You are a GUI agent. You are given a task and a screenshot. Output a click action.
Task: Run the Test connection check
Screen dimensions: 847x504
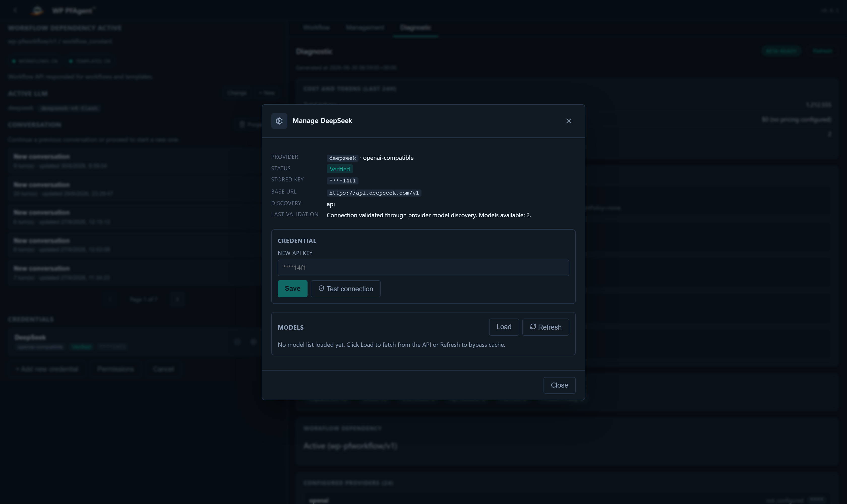point(345,289)
